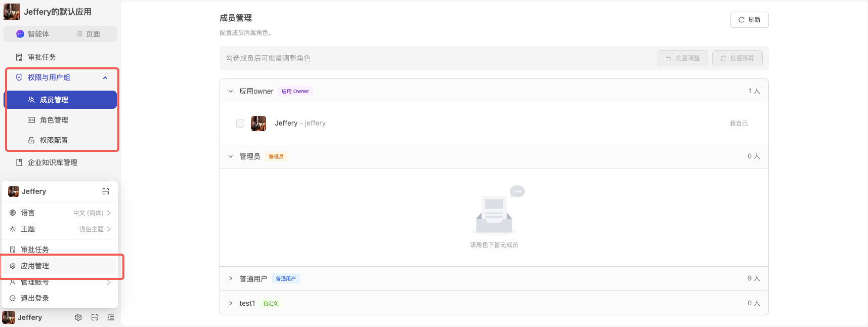Image resolution: width=868 pixels, height=327 pixels.
Task: Click the 勾选成员后可批量调整角色 hint text
Action: click(x=268, y=58)
